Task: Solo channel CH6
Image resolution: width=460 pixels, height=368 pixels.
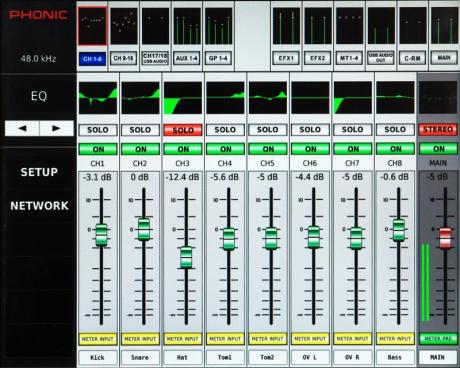Action: (x=310, y=130)
